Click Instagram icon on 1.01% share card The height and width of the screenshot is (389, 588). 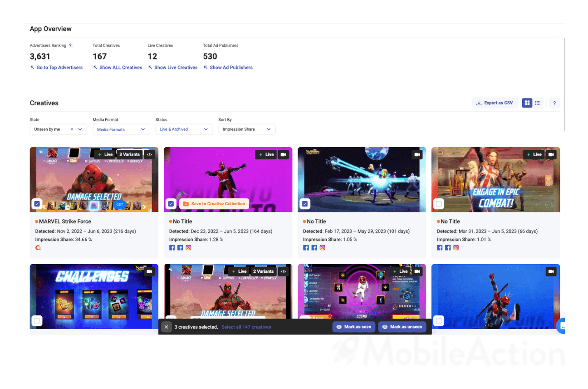click(x=456, y=248)
